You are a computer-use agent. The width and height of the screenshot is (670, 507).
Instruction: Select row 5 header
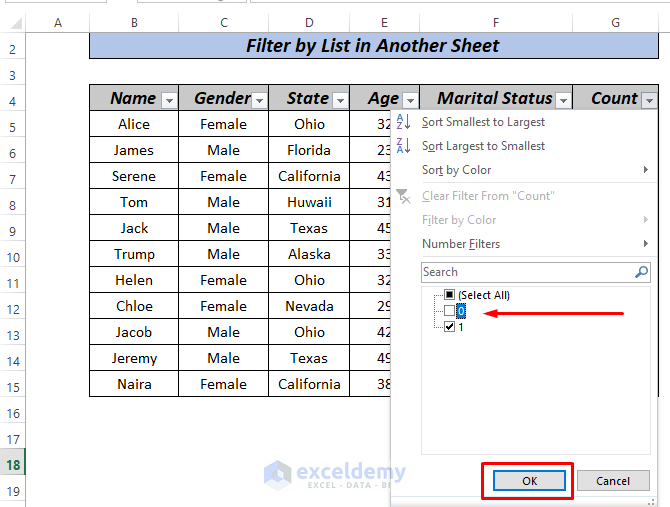click(13, 127)
